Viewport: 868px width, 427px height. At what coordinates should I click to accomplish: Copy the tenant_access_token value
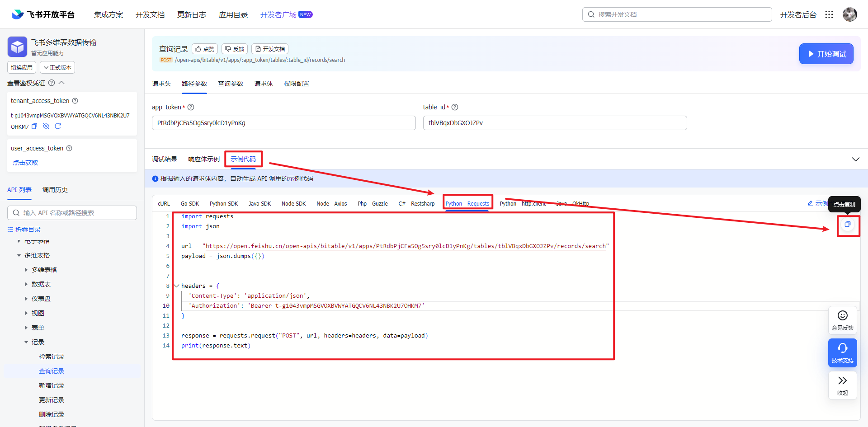34,127
